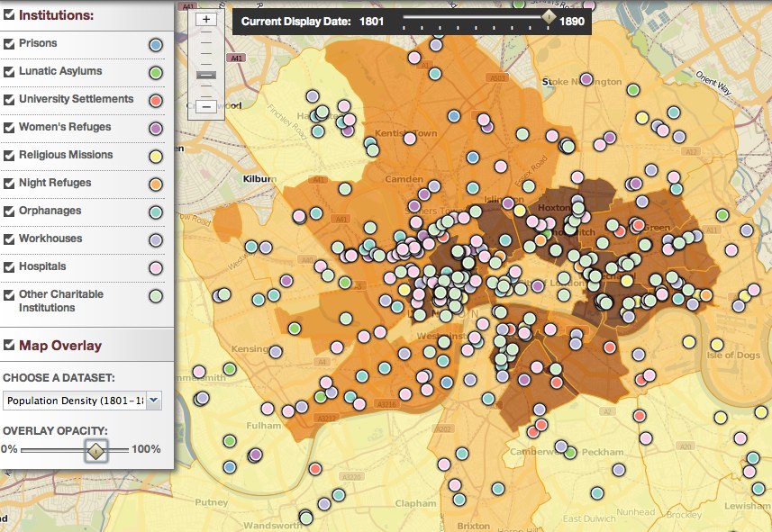Click the 1890 end date value
The width and height of the screenshot is (772, 532).
(572, 22)
